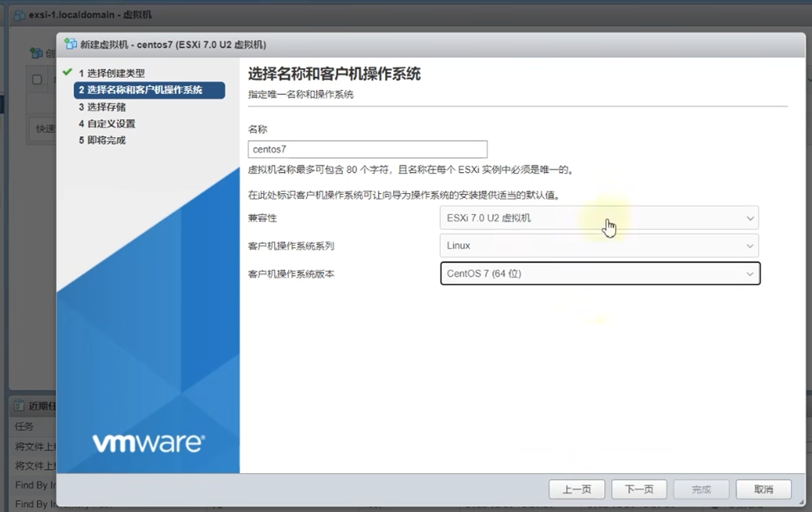
Task: Open the 客户机操作系统系列 Linux dropdown
Action: (x=599, y=246)
